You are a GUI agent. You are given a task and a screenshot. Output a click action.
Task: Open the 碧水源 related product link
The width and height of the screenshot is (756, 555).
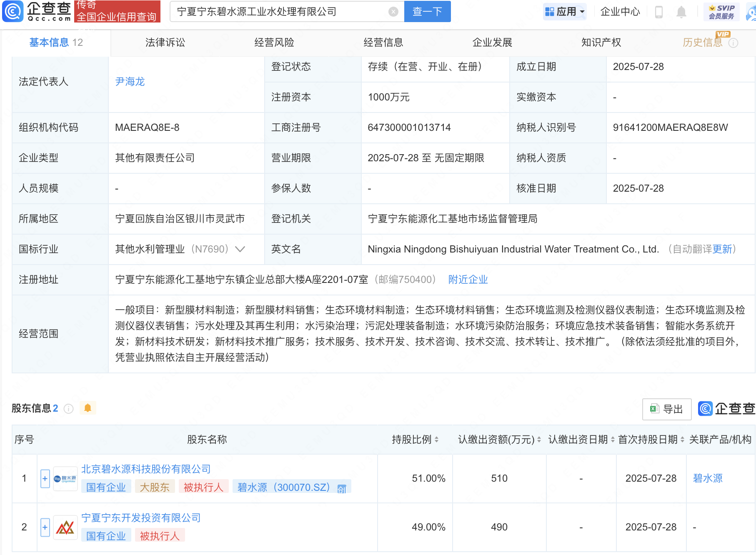(x=708, y=478)
